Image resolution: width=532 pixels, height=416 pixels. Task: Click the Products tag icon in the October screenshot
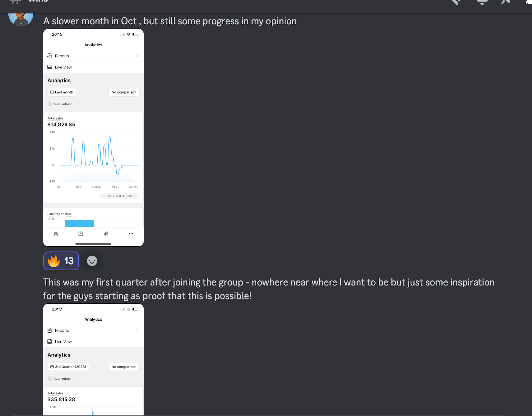tap(106, 234)
